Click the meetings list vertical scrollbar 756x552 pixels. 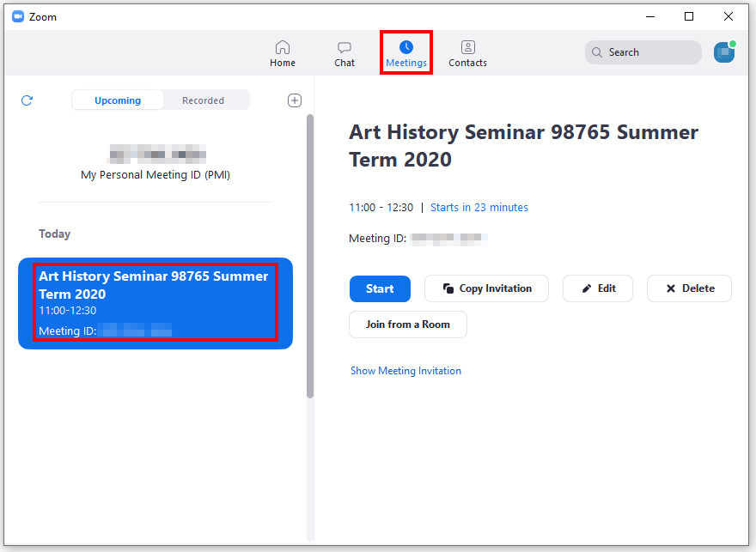pyautogui.click(x=310, y=258)
